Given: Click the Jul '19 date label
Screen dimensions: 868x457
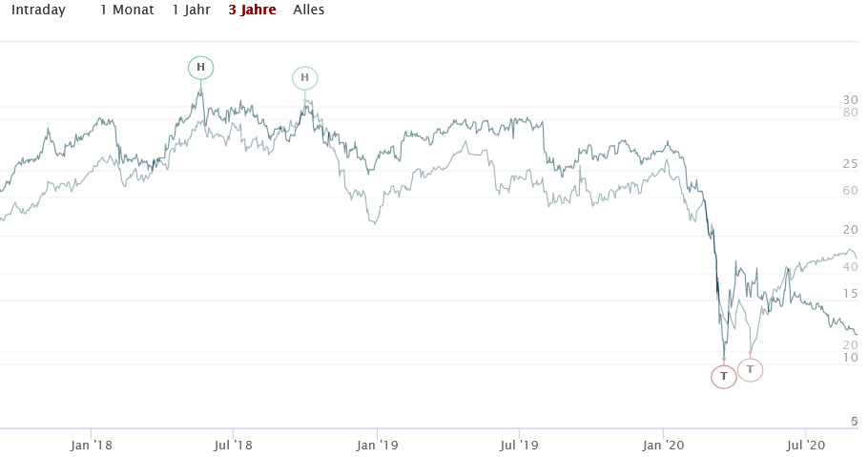Looking at the screenshot, I should (x=520, y=444).
